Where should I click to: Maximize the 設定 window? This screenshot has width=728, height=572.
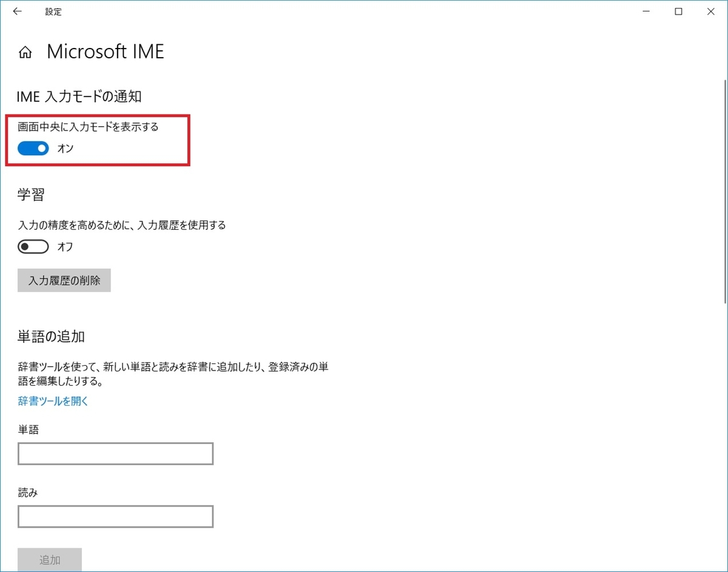coord(678,12)
